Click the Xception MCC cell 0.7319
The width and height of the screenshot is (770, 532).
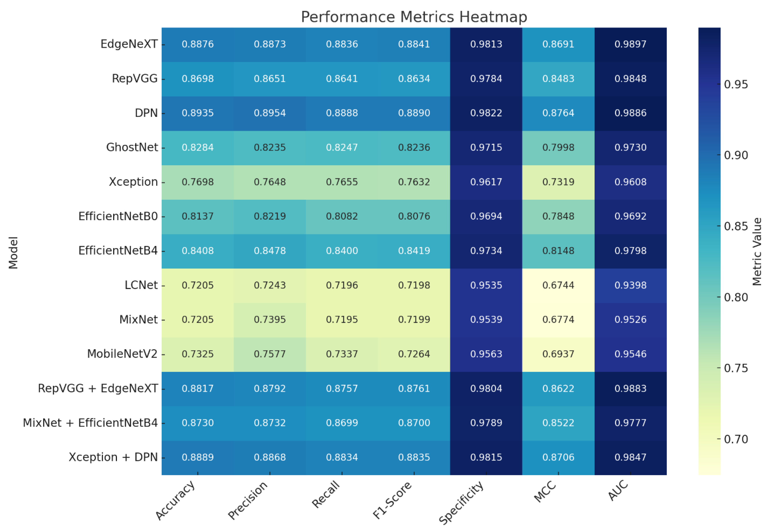(x=558, y=182)
